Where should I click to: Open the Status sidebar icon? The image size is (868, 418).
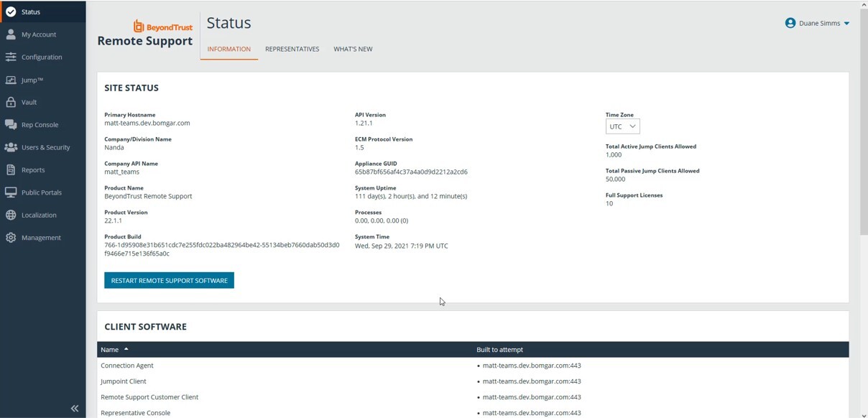click(x=11, y=11)
